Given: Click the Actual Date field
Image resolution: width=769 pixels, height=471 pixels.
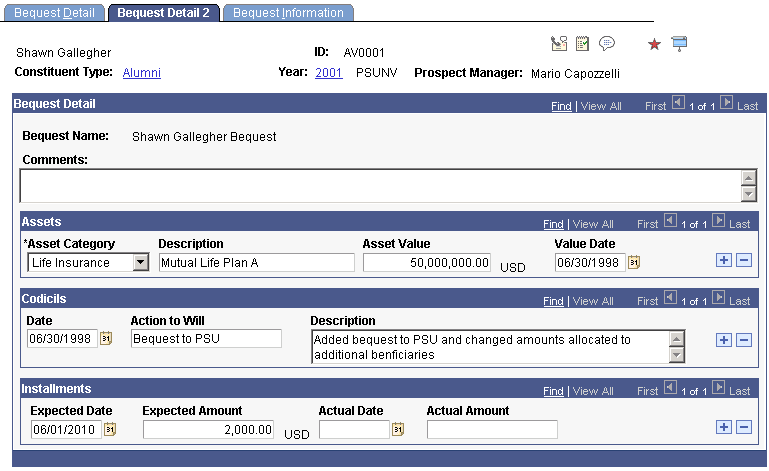Looking at the screenshot, I should click(x=355, y=430).
